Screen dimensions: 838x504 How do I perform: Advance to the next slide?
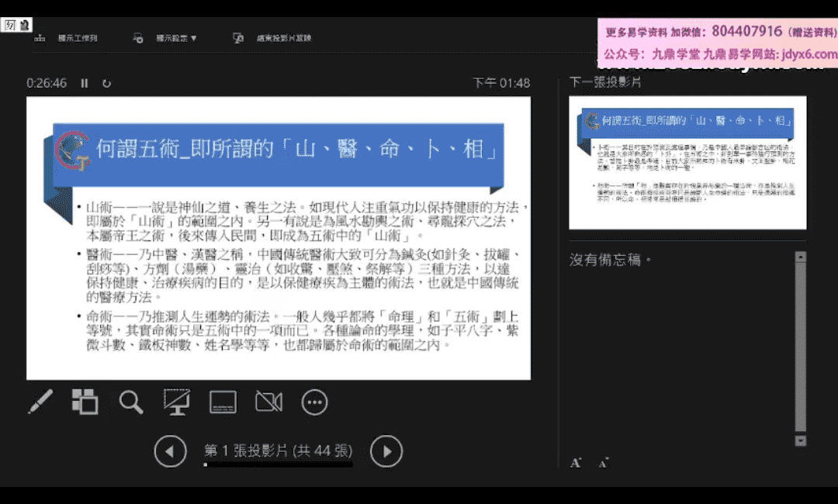[386, 450]
